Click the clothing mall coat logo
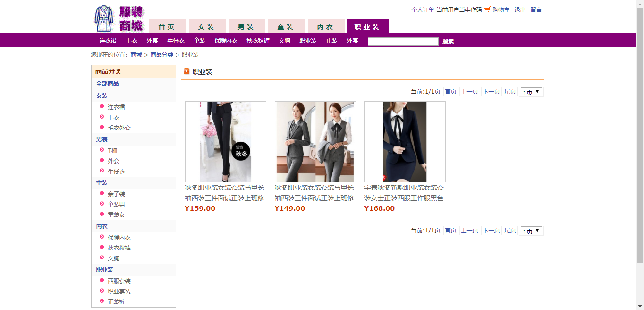The image size is (644, 310). 119,18
